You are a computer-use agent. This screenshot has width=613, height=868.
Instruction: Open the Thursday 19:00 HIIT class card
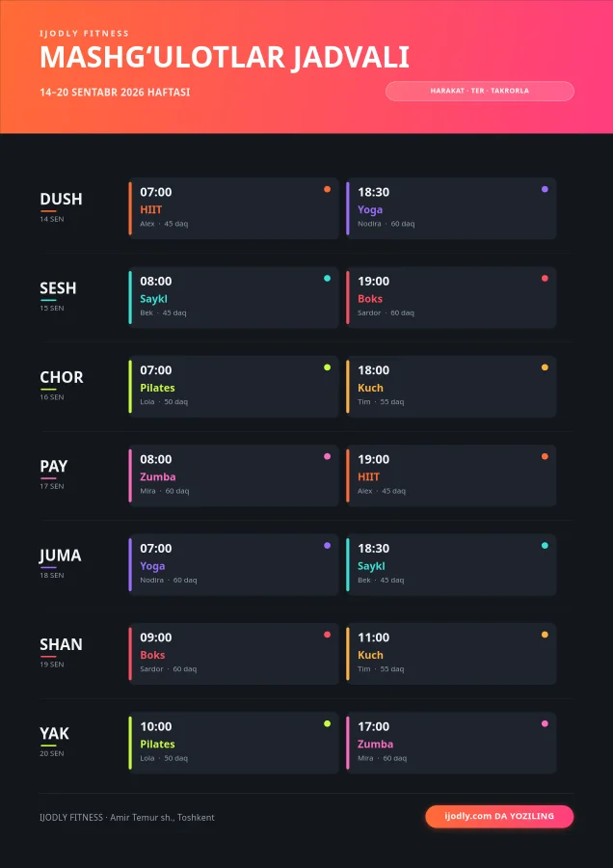coord(451,475)
